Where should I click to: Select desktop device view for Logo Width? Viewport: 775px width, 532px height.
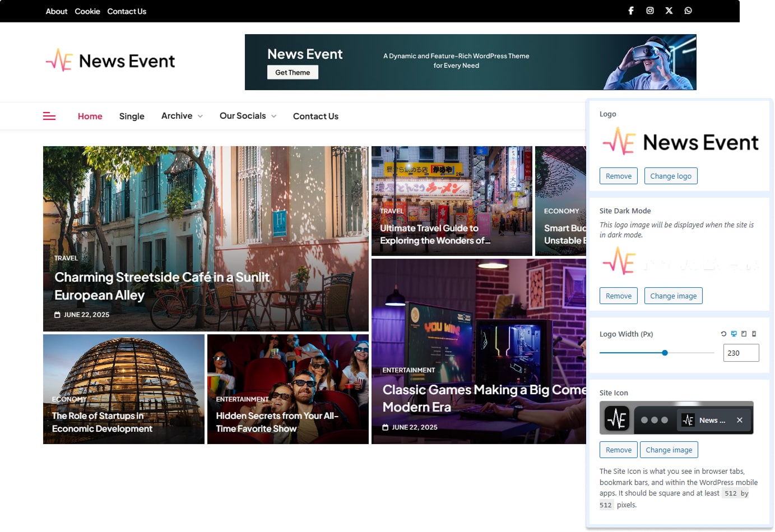click(734, 334)
